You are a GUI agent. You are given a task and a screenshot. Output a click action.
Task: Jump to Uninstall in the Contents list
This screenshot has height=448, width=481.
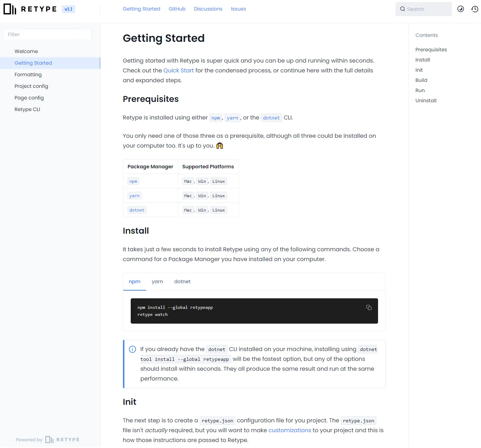[x=426, y=100]
